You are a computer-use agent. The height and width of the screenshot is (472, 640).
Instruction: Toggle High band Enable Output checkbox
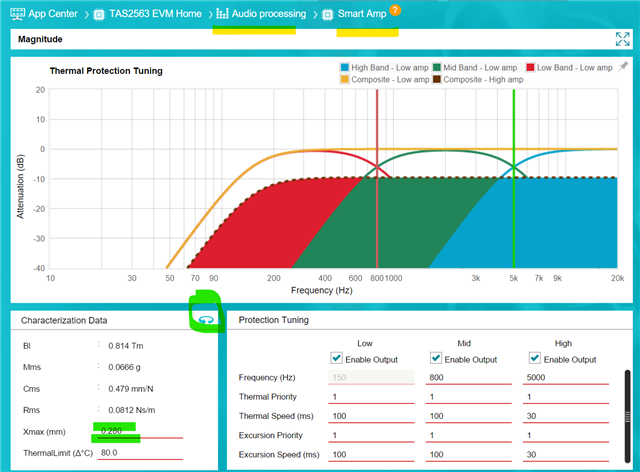535,358
